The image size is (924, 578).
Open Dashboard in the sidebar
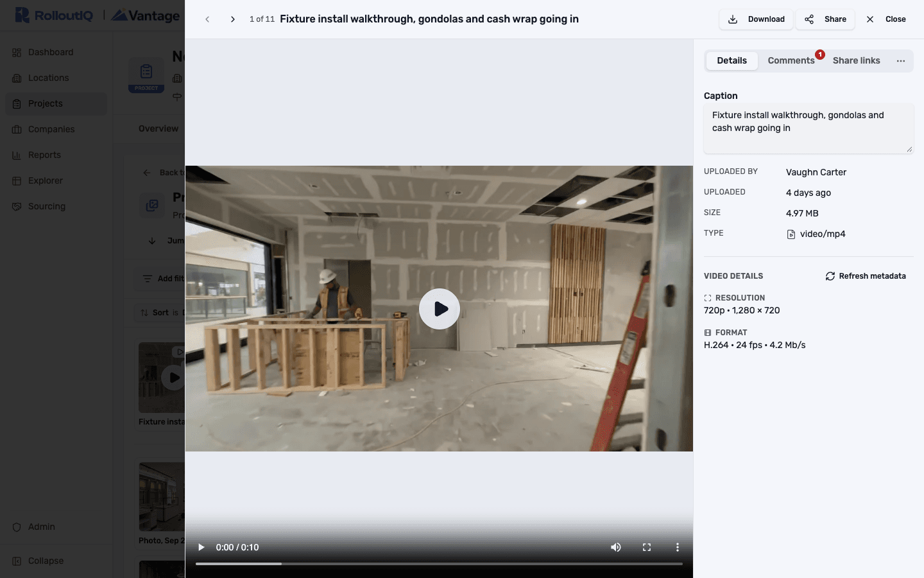[56, 52]
